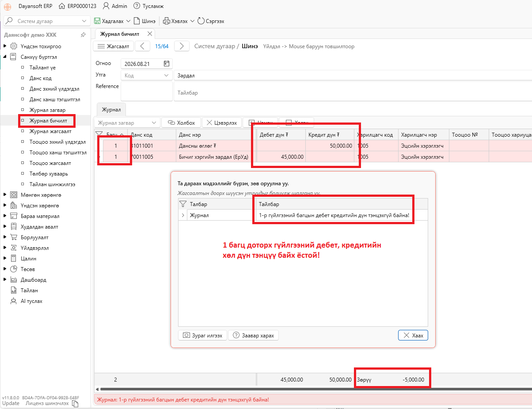Expand the Борлуулалт tree node
Screen dimensions: 532x409
coord(5,237)
